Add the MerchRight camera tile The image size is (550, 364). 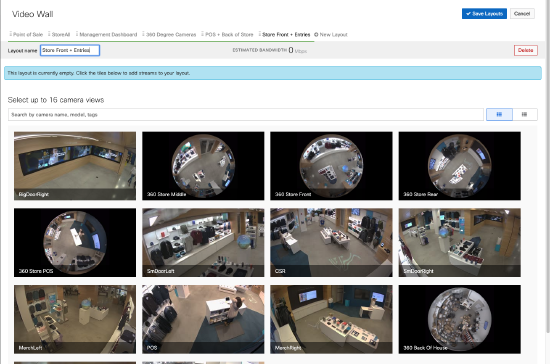coord(331,319)
